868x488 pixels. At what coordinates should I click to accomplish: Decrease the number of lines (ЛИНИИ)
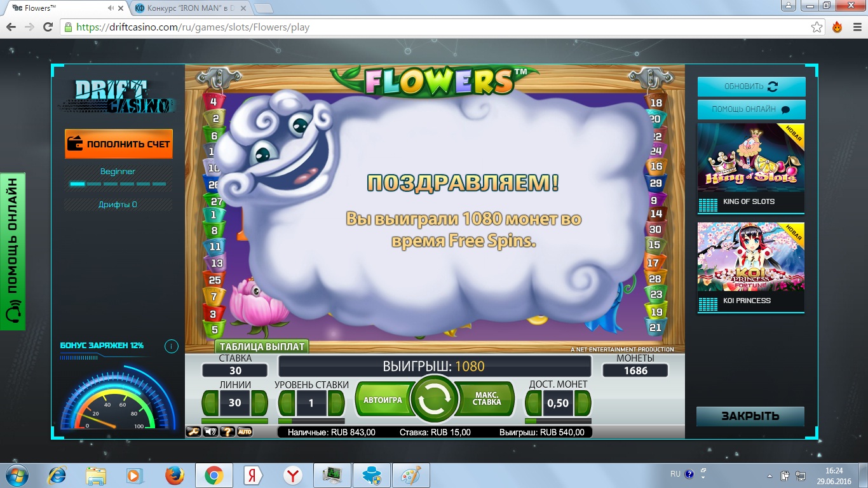pyautogui.click(x=210, y=403)
